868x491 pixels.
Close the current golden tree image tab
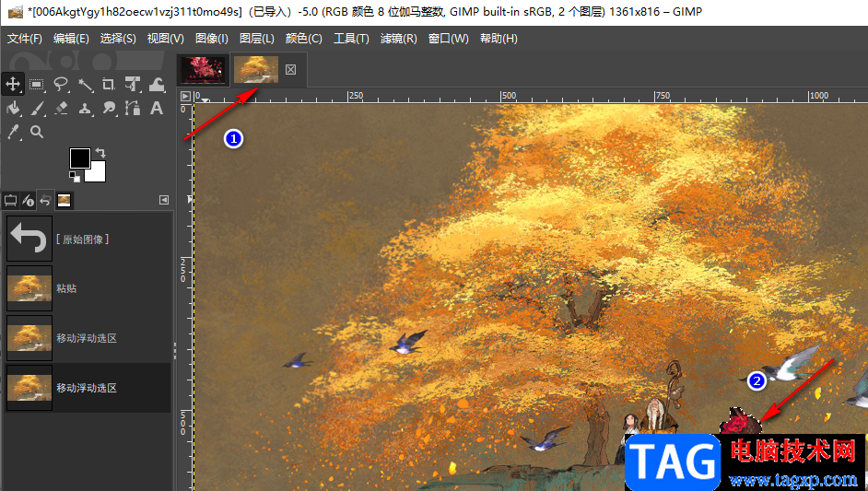290,69
